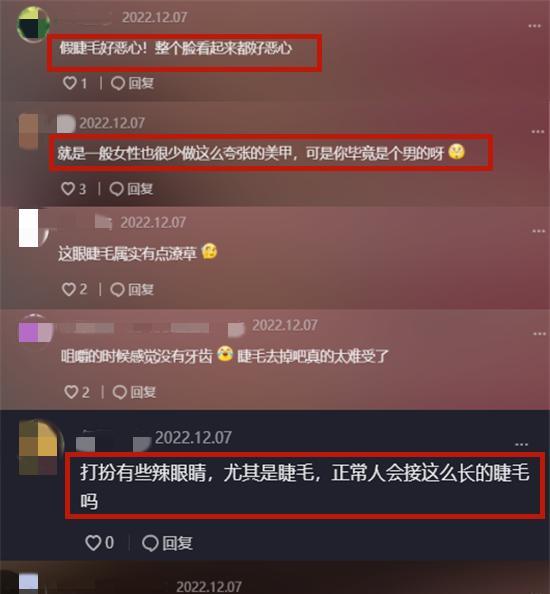Like the comment with 0 likes
This screenshot has height=594, width=550.
(x=93, y=542)
